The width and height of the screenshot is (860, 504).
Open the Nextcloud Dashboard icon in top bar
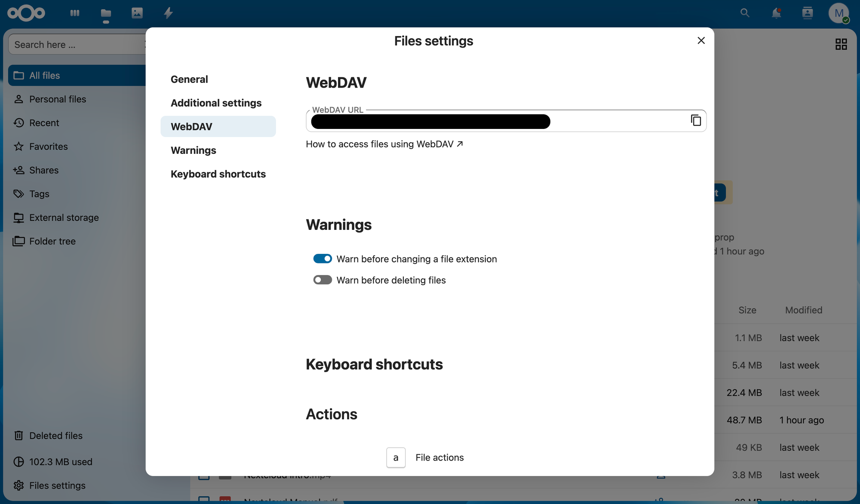(75, 13)
